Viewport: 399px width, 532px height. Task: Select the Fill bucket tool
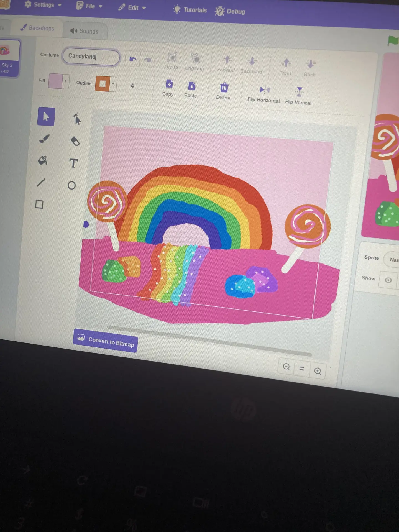[42, 160]
